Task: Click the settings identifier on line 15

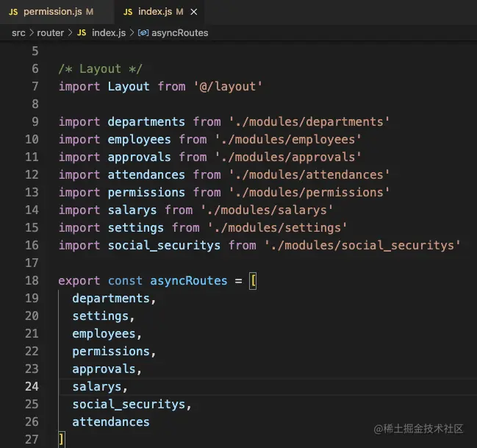Action: pos(136,228)
